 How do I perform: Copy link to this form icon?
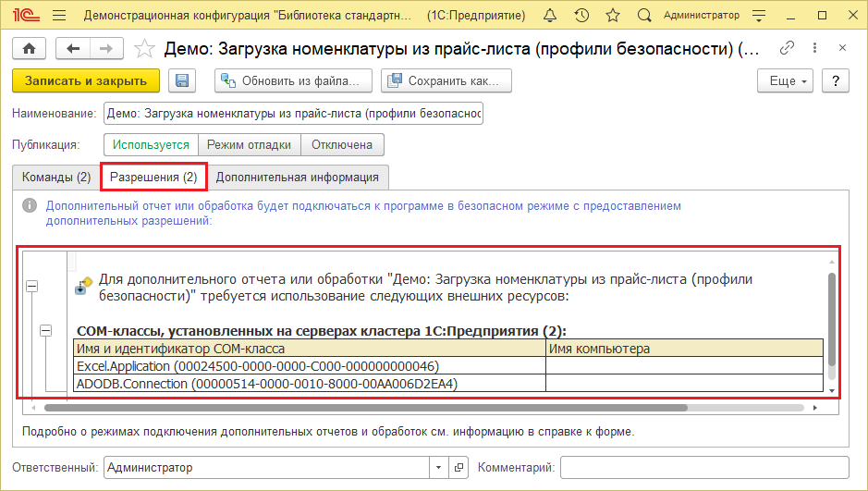pyautogui.click(x=787, y=48)
